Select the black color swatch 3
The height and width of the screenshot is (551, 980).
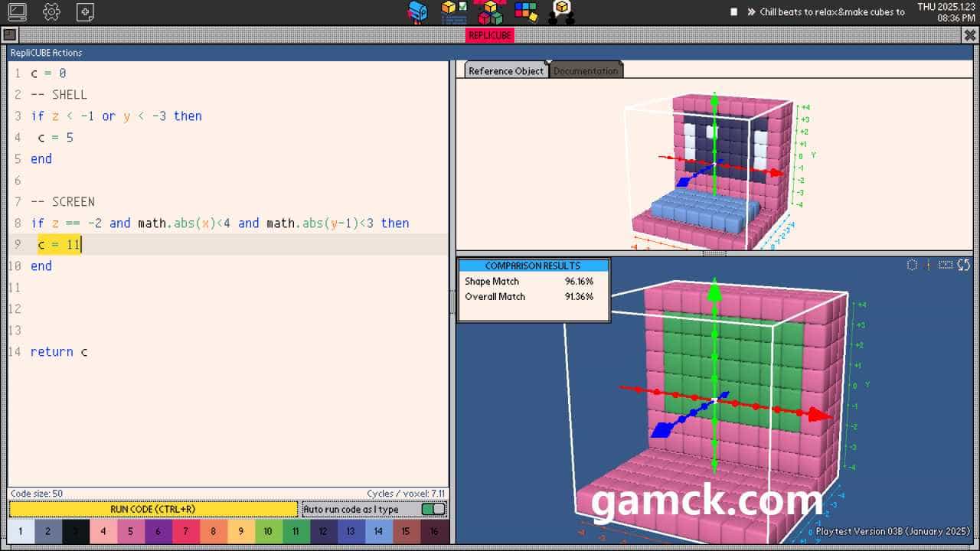point(76,531)
